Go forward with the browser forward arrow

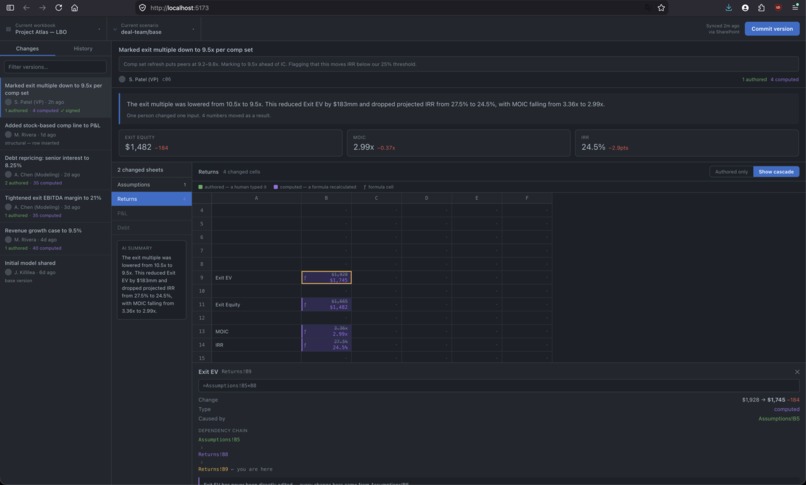42,8
